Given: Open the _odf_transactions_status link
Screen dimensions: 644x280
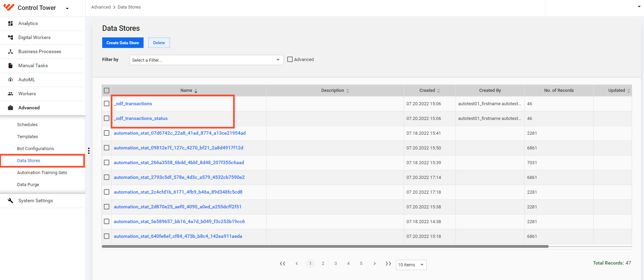Looking at the screenshot, I should (141, 118).
